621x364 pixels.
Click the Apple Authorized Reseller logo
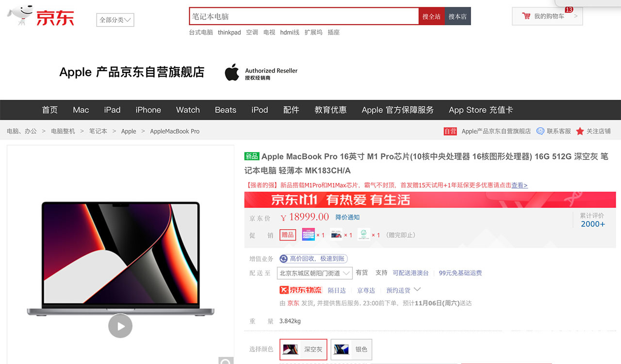(x=232, y=72)
